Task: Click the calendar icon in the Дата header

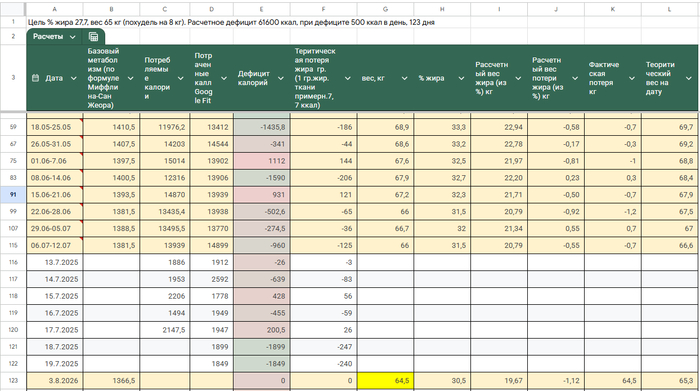Action: [36, 78]
